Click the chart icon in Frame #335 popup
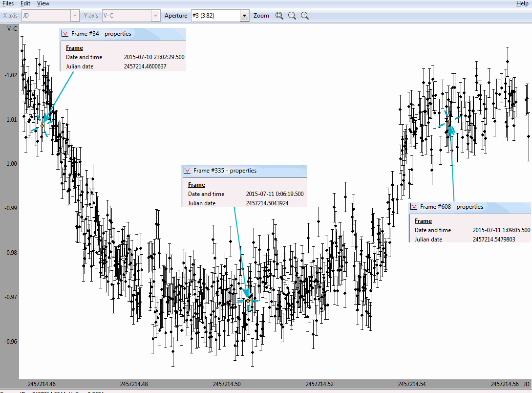This screenshot has height=393, width=532. coord(187,171)
